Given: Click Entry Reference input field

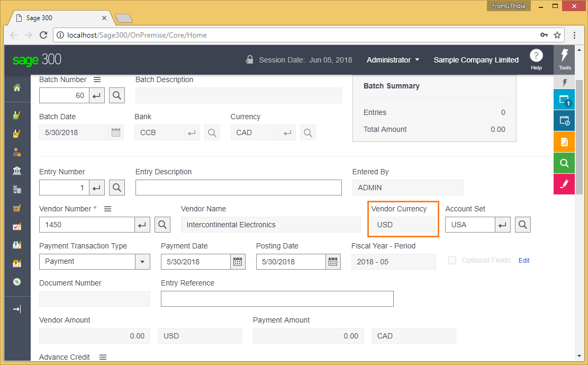Looking at the screenshot, I should 277,299.
